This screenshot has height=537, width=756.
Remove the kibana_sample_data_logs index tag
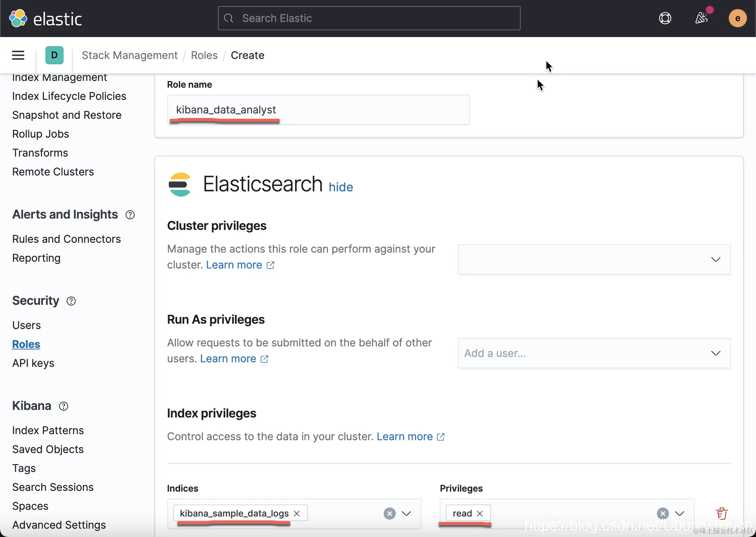pos(297,513)
